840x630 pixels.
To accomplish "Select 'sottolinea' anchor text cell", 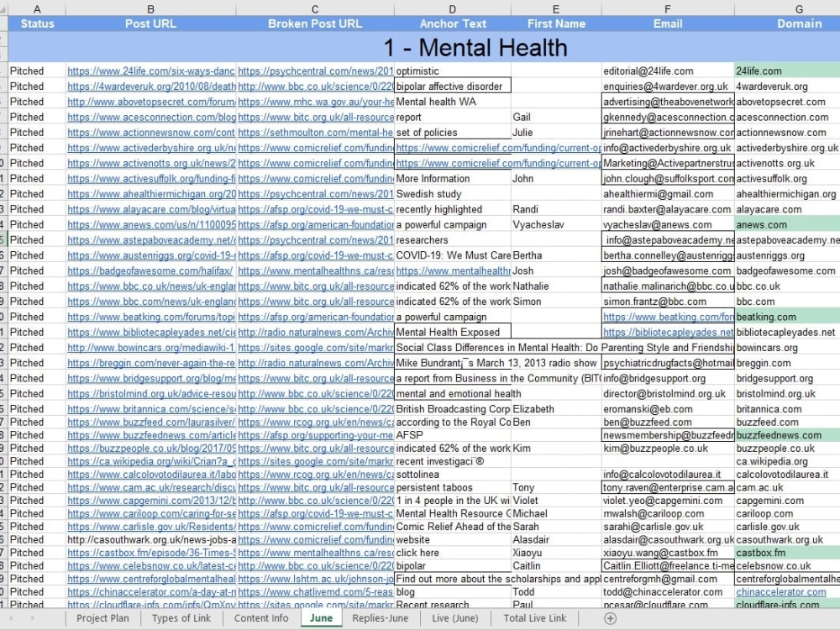I will click(453, 475).
